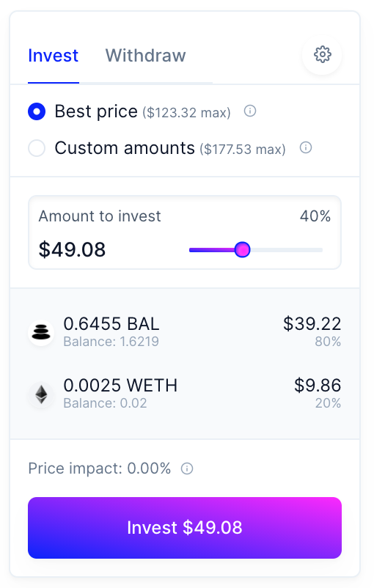Image resolution: width=374 pixels, height=588 pixels.
Task: Switch to the Invest tab
Action: (x=54, y=56)
